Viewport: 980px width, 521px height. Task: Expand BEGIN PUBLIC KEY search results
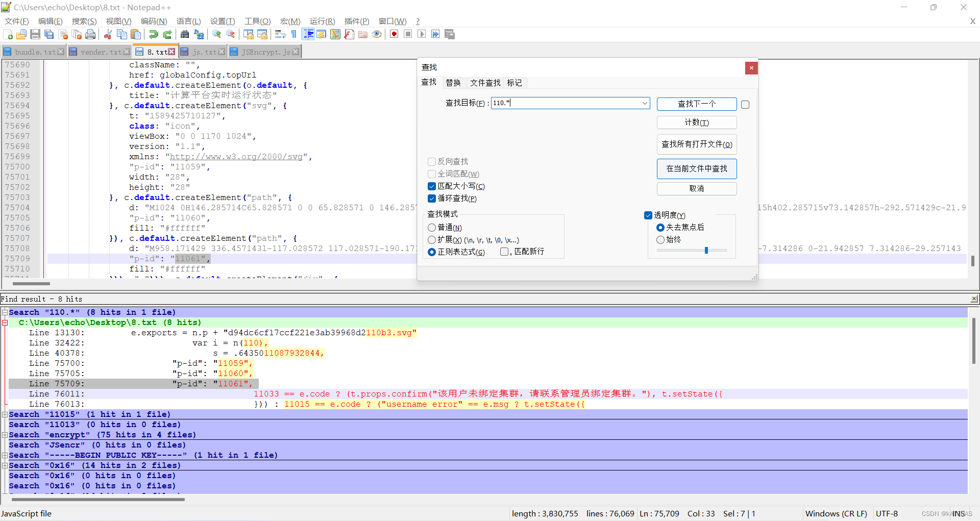click(5, 455)
